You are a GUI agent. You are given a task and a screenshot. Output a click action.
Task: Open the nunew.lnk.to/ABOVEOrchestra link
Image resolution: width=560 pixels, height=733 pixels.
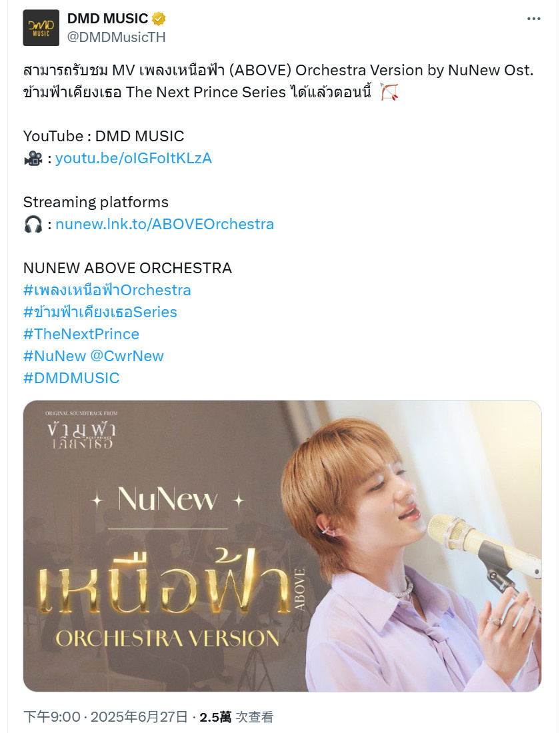[x=165, y=224]
